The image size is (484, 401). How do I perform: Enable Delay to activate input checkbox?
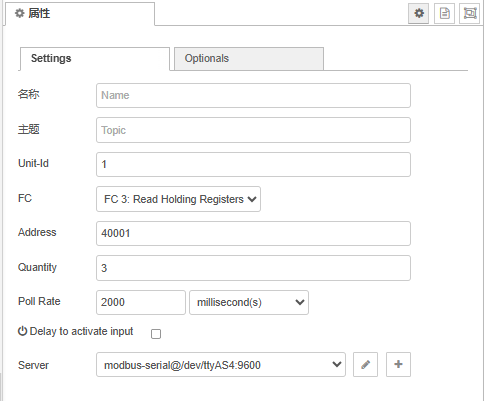pos(156,334)
